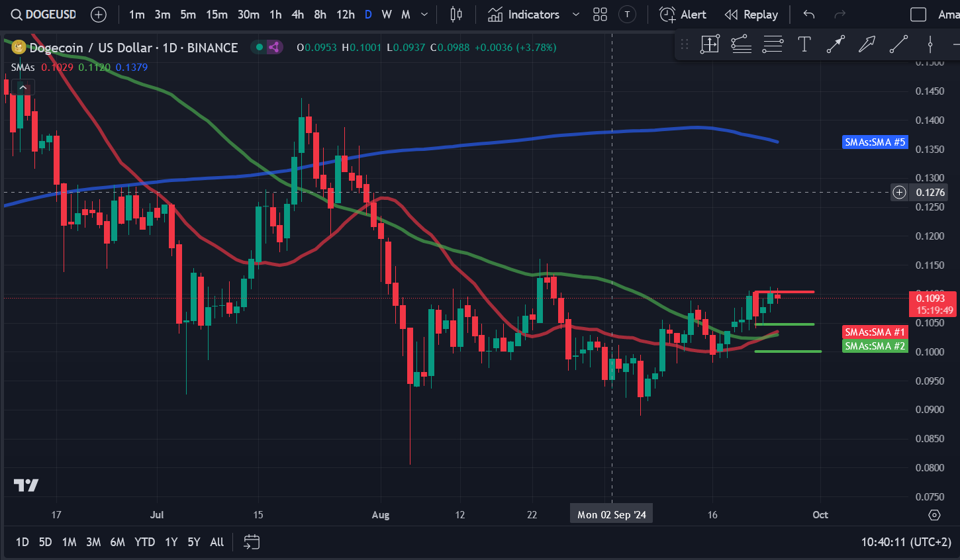The width and height of the screenshot is (960, 560).
Task: Click the SMAs:SMA #2 price label
Action: click(875, 346)
